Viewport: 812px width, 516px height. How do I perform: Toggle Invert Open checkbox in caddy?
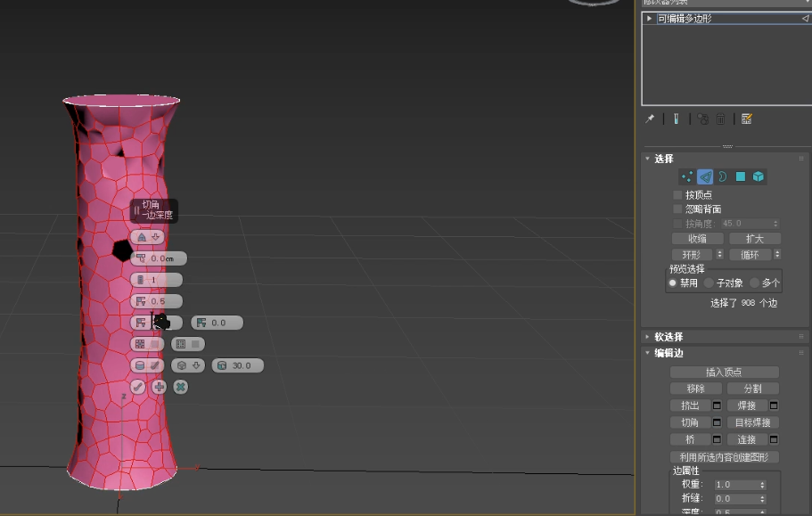195,344
